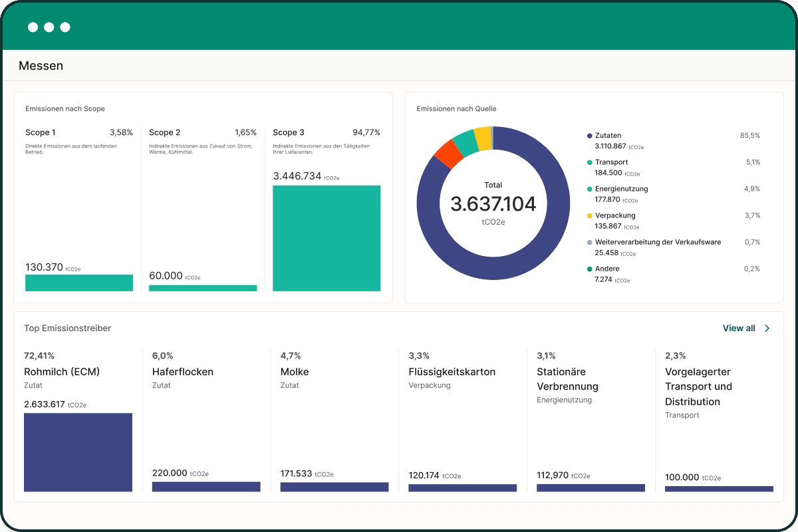Click the 72,41% percentage
Image resolution: width=798 pixels, height=532 pixels.
(x=39, y=356)
